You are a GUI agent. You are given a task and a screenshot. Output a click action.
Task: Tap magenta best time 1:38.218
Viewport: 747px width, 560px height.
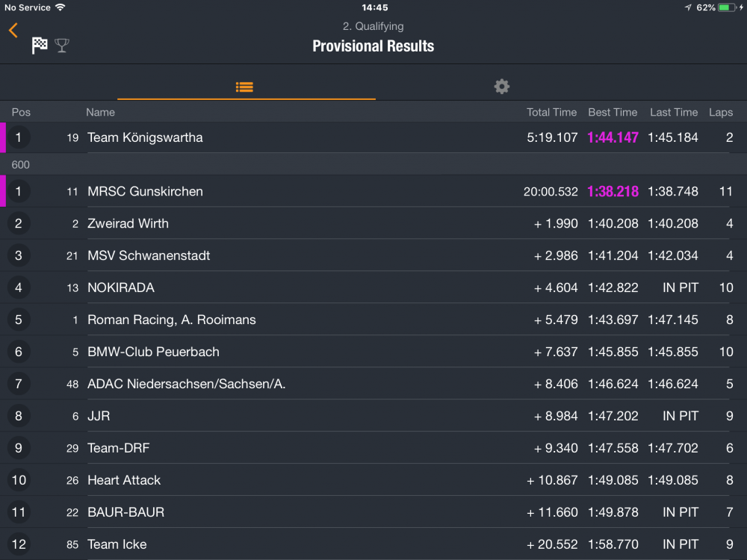613,191
